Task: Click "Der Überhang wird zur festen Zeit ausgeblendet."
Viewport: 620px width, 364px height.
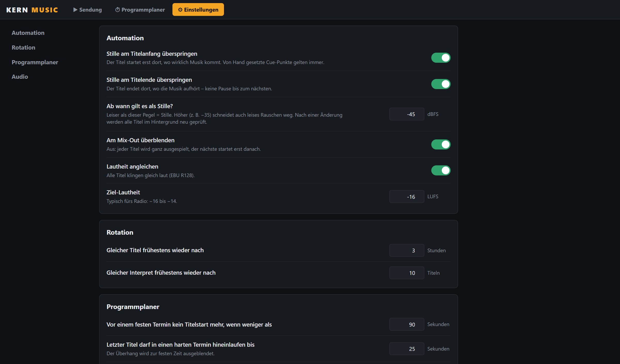Action: point(160,353)
